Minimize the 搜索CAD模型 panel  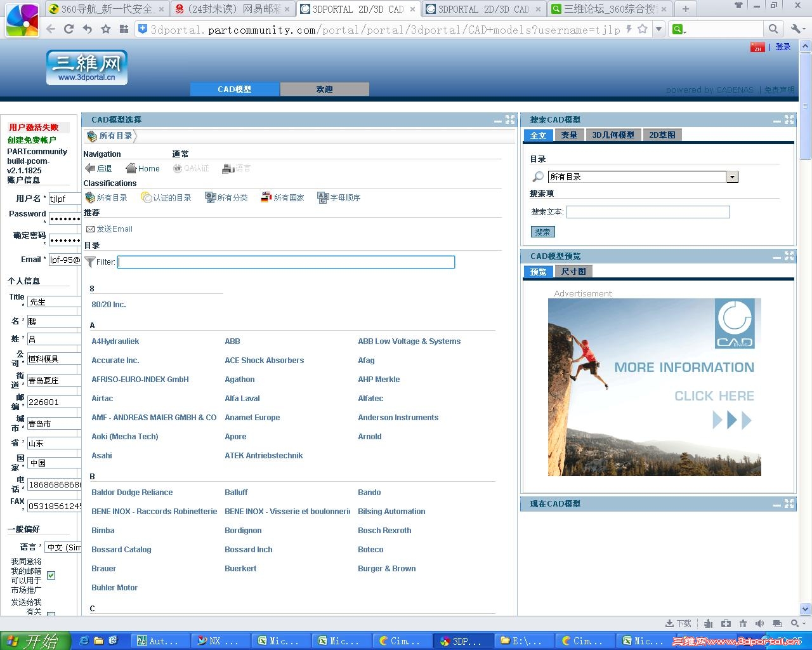(x=777, y=120)
